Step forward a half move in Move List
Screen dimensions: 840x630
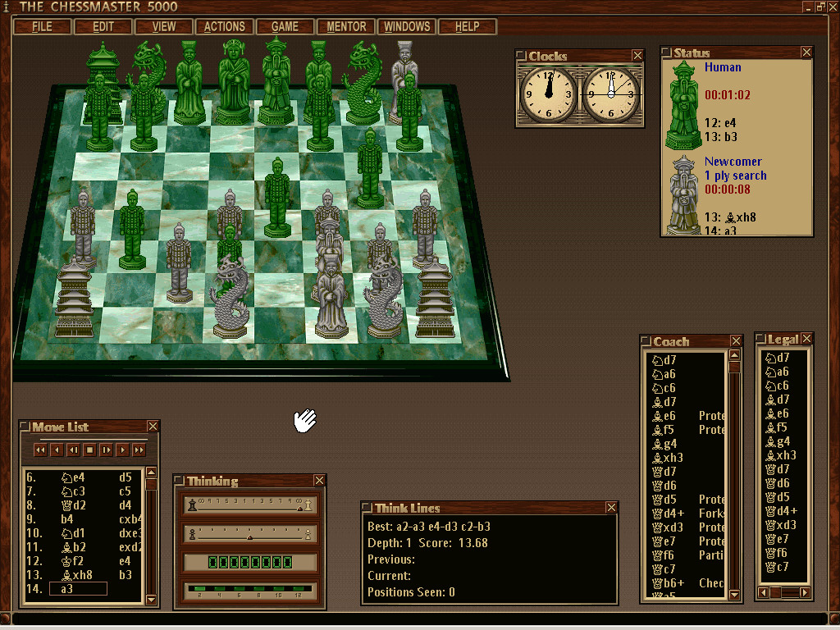pyautogui.click(x=106, y=450)
